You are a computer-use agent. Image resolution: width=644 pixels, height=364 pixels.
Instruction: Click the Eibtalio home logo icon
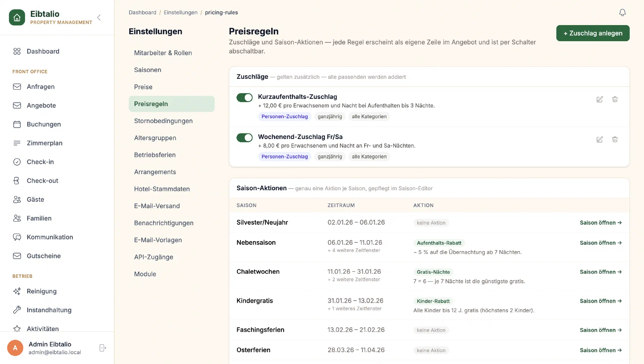[x=17, y=18]
